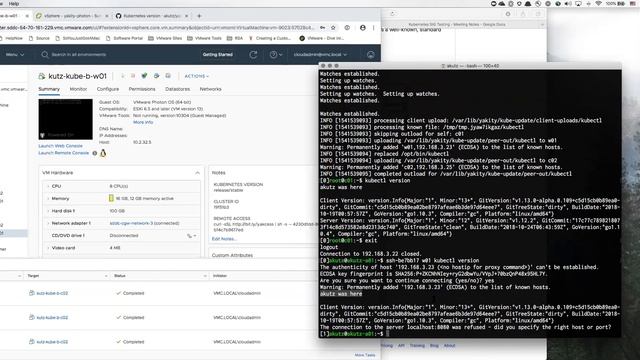Click the launch console icon beside ACTIONS
The height and width of the screenshot is (360, 640).
pyautogui.click(x=168, y=76)
